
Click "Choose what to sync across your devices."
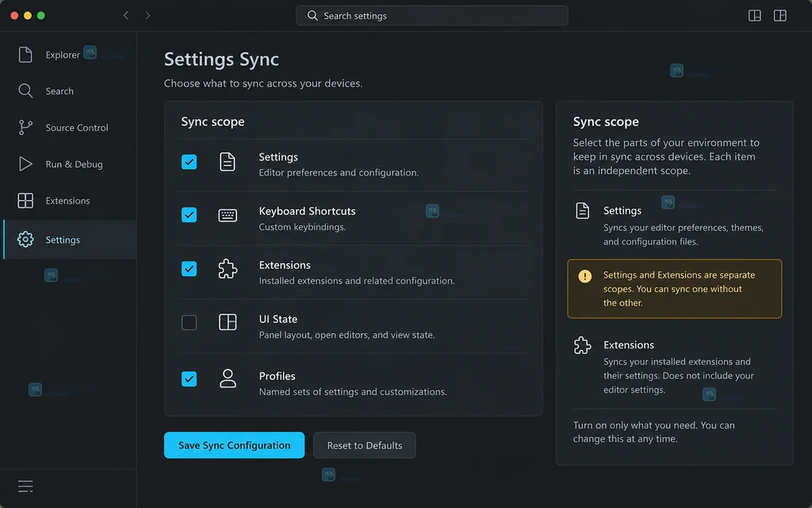(263, 83)
